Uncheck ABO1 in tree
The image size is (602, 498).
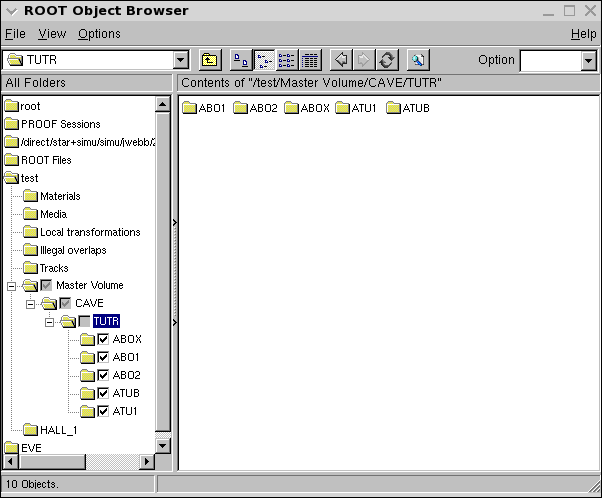103,357
